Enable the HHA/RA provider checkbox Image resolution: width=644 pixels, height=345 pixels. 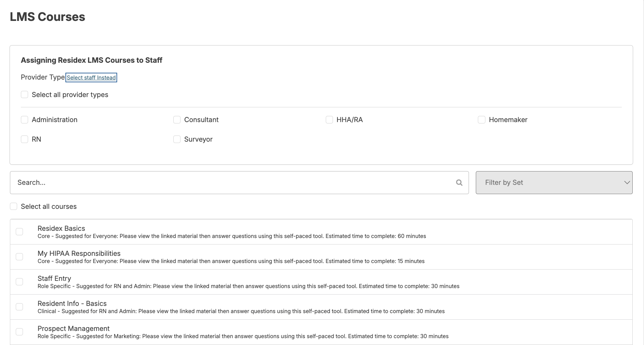click(x=329, y=119)
